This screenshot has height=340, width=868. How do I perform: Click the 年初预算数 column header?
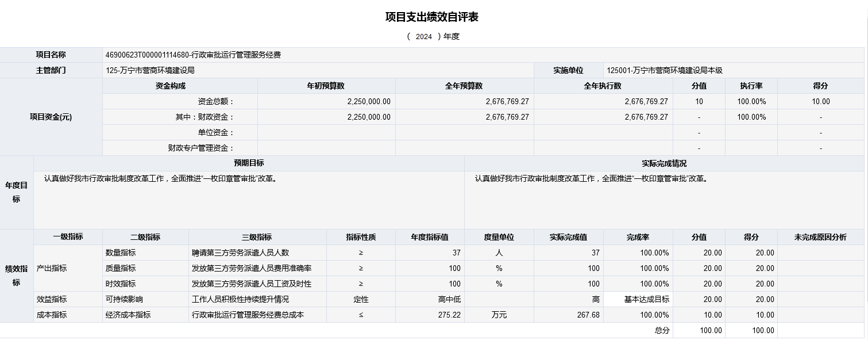(x=326, y=86)
